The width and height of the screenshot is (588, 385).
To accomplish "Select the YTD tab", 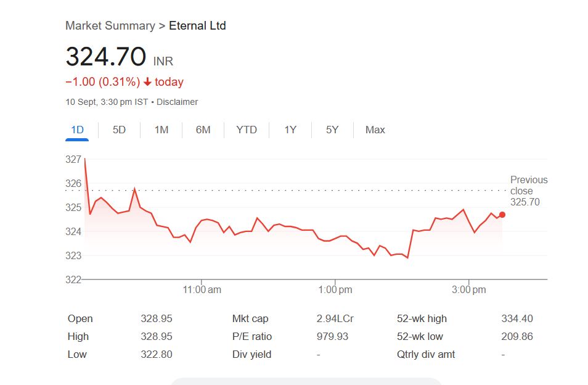I will click(247, 130).
